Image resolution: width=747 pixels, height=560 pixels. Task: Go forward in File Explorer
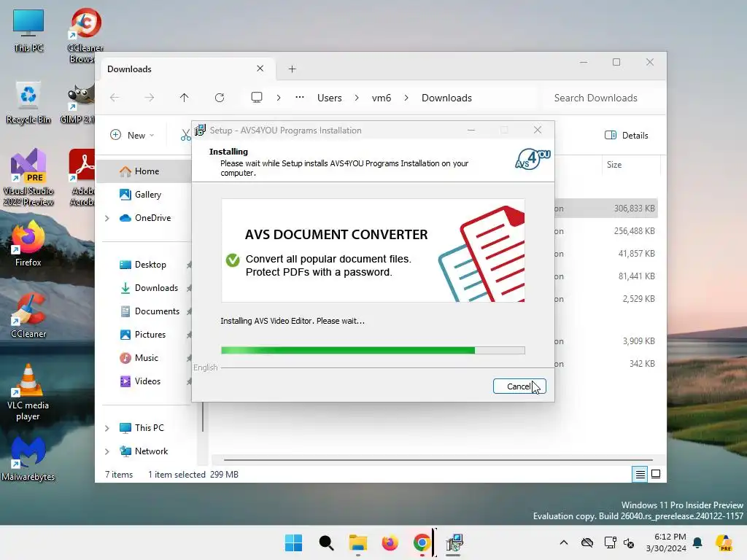point(149,98)
